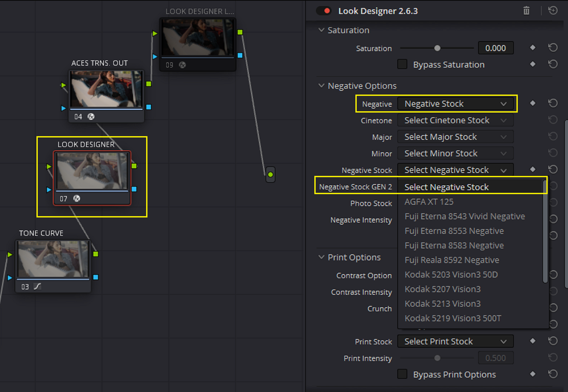Click the Saturation value field 0.000
568x392 pixels.
coord(495,48)
